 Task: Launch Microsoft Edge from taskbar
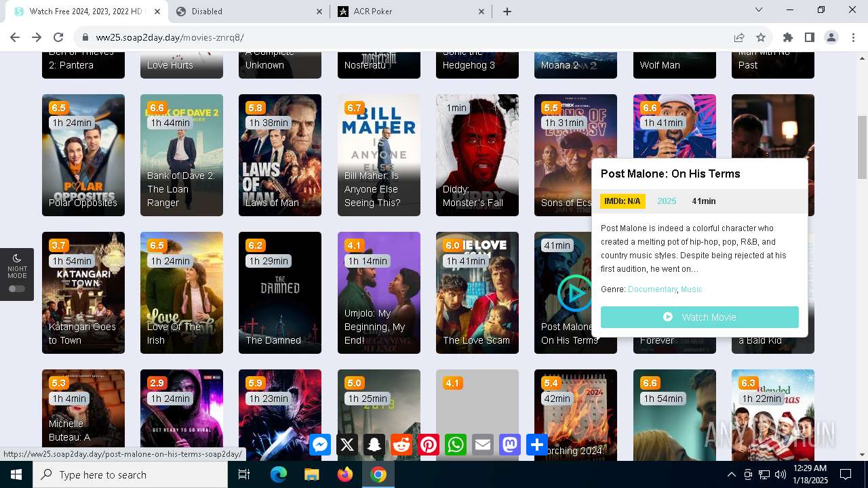(279, 474)
